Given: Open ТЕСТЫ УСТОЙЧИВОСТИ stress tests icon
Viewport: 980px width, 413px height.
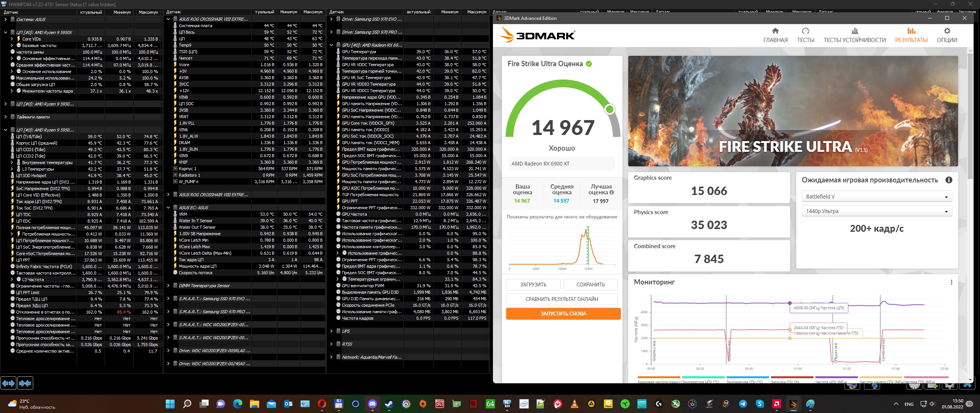Looking at the screenshot, I should click(854, 31).
